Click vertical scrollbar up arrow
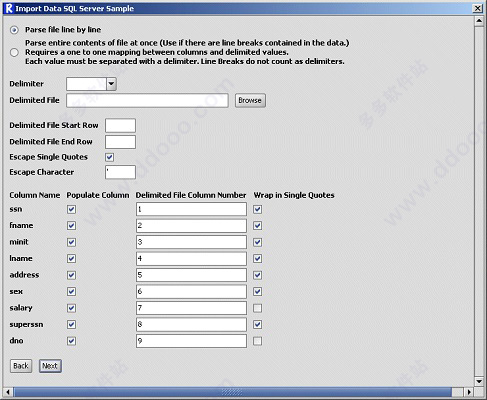This screenshot has height=400, width=487. click(479, 21)
